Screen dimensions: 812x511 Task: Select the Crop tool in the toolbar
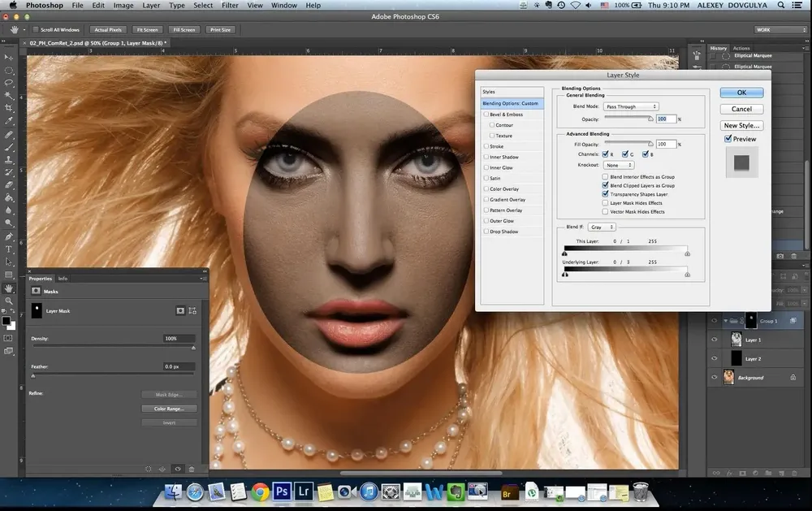tap(9, 108)
